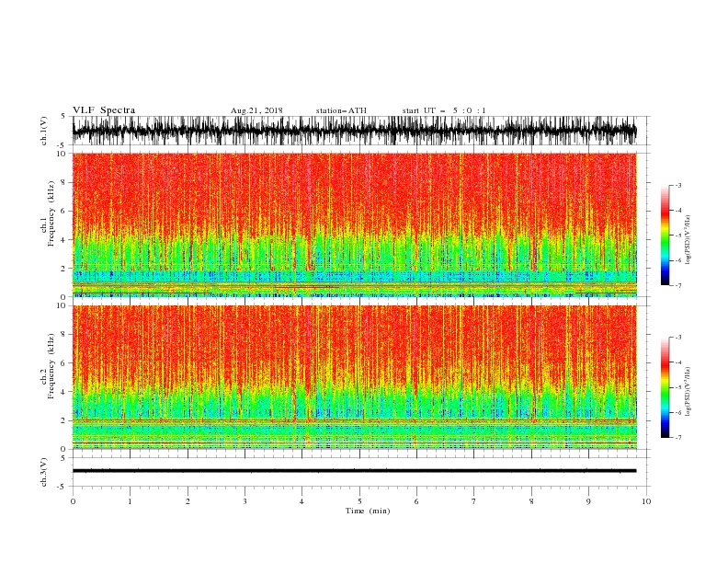
Task: Click the time-axis tick label "10"
Action: point(646,501)
